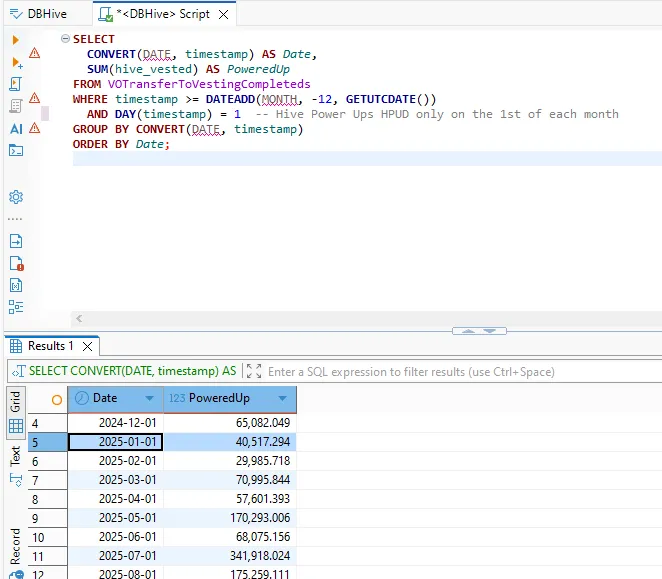662x579 pixels.
Task: Select cell with value 341,918.024
Action: pyautogui.click(x=230, y=556)
